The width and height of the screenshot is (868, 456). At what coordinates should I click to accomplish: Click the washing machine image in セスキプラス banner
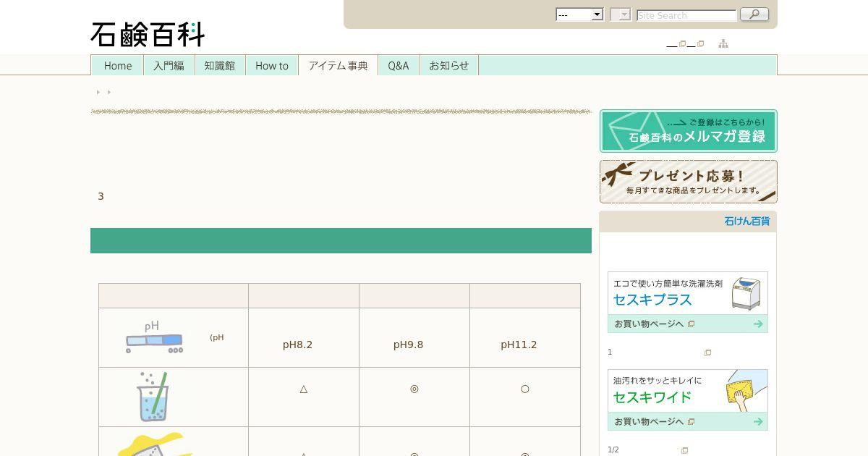click(746, 293)
